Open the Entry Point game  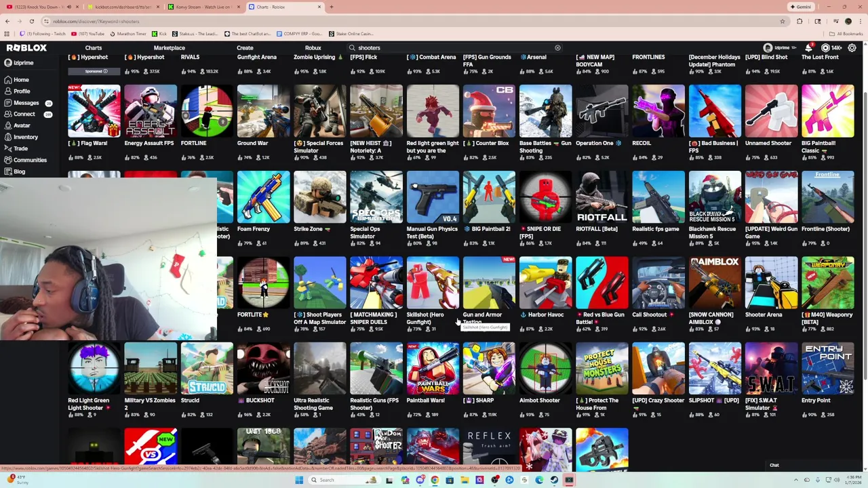[x=827, y=369]
